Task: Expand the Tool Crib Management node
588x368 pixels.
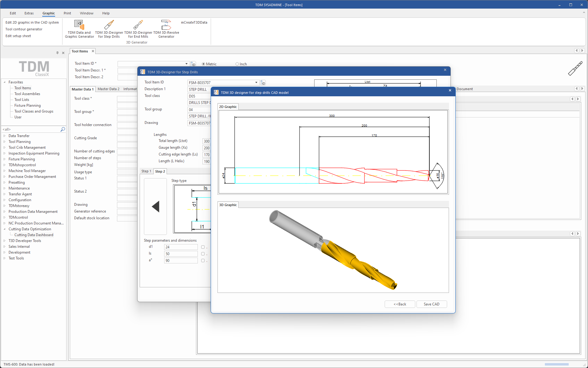Action: pos(5,148)
